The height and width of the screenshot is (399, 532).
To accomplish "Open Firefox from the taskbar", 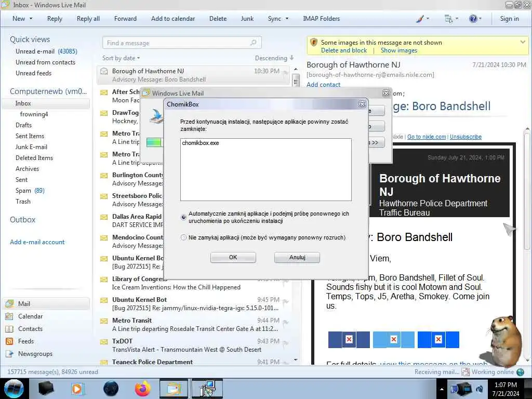I will click(x=143, y=389).
